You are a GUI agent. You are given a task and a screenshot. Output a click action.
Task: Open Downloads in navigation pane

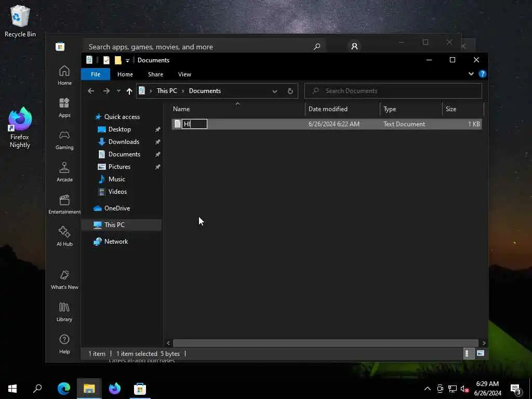tap(124, 142)
